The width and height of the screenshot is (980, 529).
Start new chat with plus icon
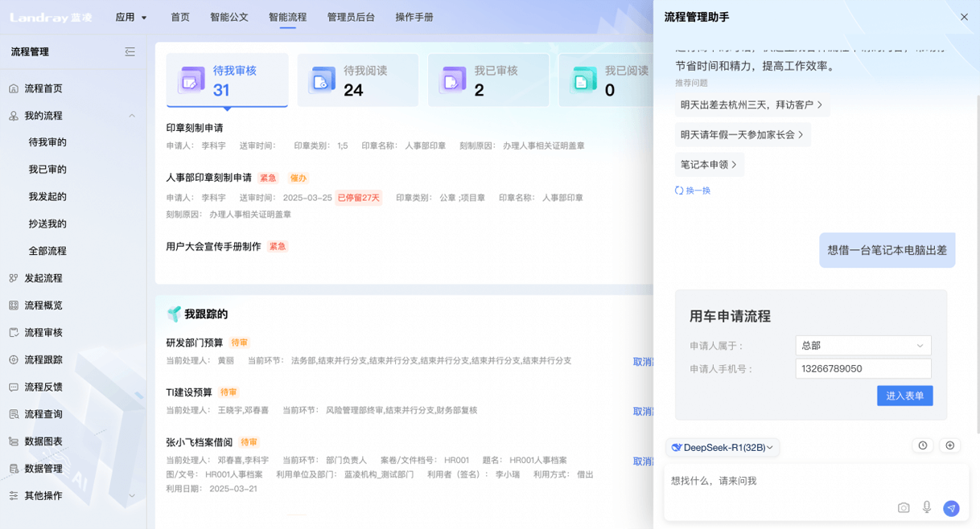click(x=949, y=445)
